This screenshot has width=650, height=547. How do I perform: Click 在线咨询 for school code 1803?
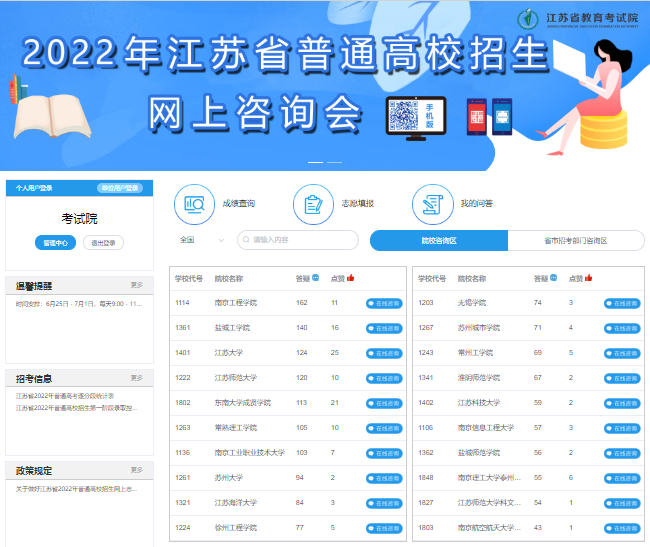point(622,528)
